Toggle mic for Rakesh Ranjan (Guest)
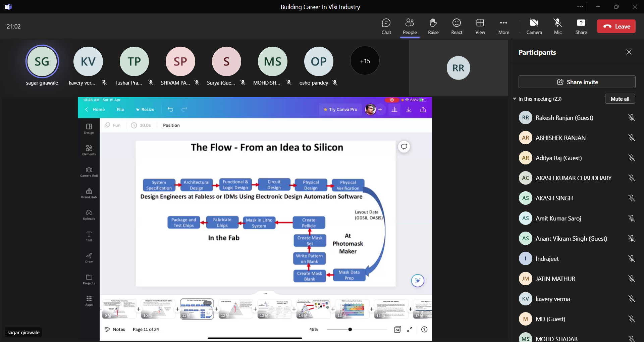The image size is (644, 342). point(632,118)
